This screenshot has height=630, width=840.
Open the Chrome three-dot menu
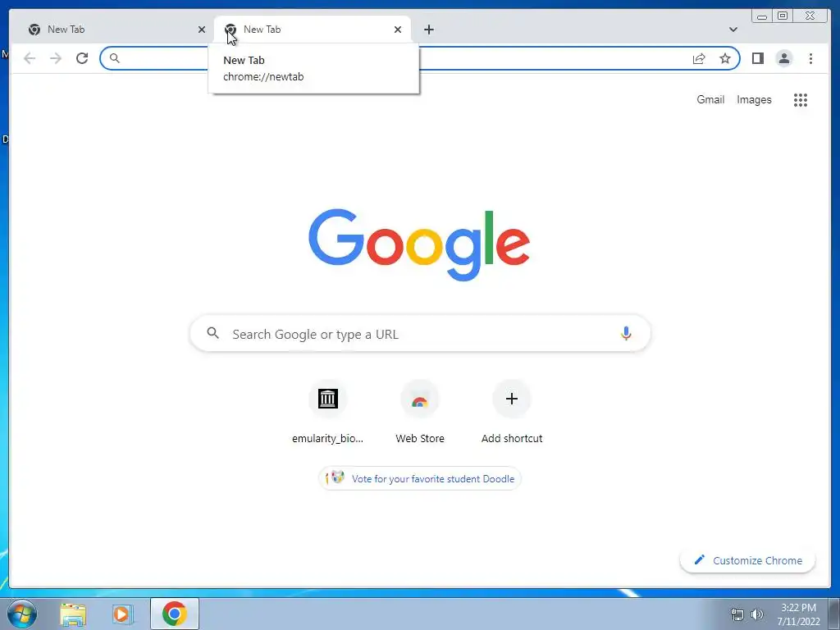click(810, 58)
